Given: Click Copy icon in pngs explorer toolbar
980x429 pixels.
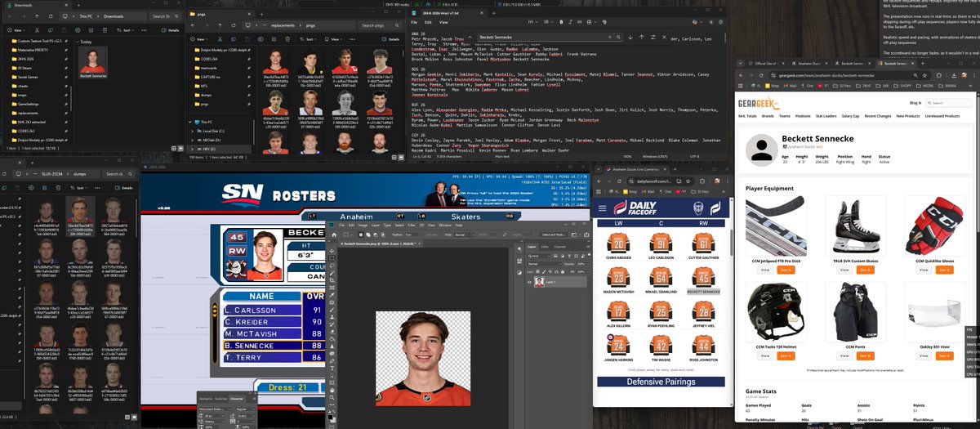Looking at the screenshot, I should (x=234, y=39).
